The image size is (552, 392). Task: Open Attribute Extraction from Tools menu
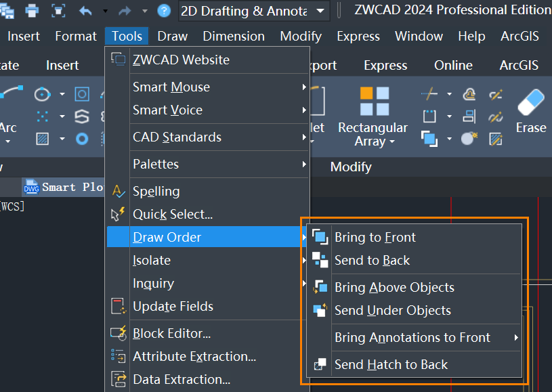pyautogui.click(x=208, y=357)
